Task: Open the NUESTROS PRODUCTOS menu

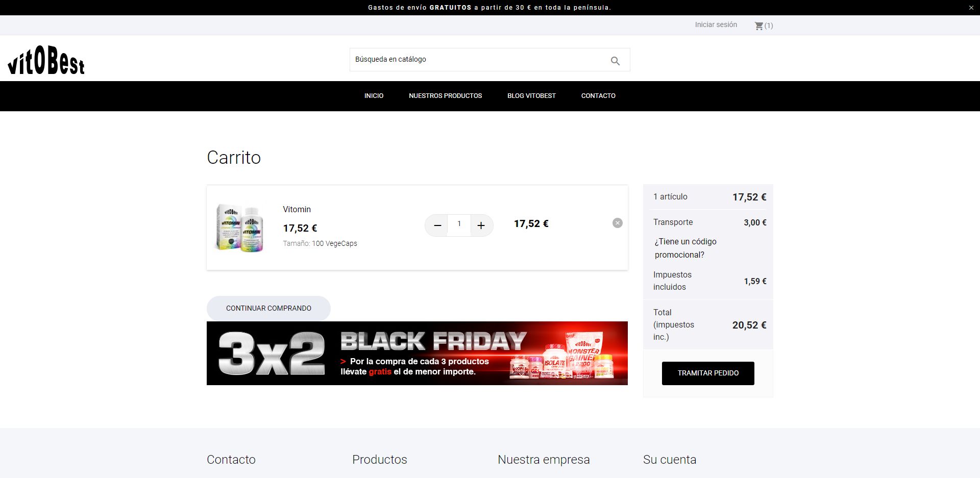Action: (445, 96)
